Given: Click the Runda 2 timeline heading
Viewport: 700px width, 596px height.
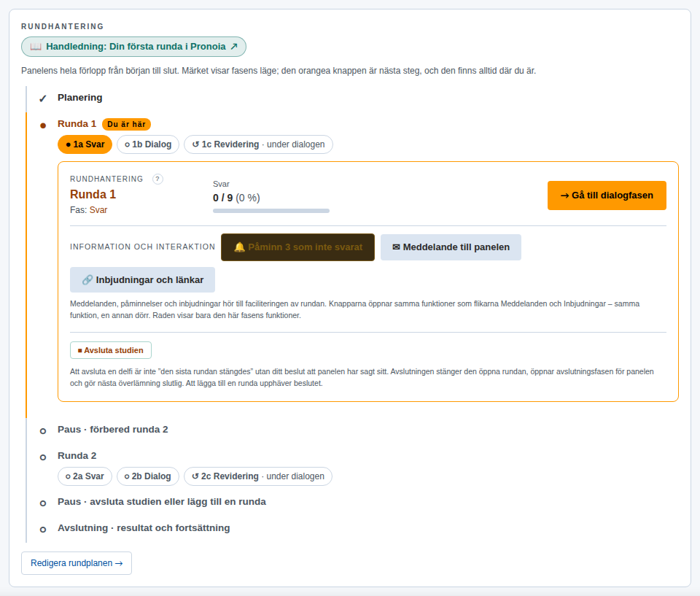Looking at the screenshot, I should [x=77, y=456].
